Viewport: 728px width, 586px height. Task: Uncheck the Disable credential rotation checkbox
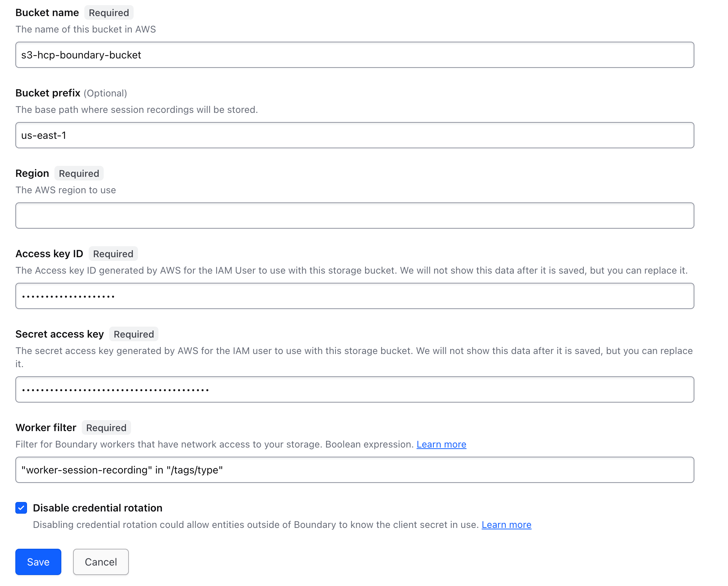21,508
